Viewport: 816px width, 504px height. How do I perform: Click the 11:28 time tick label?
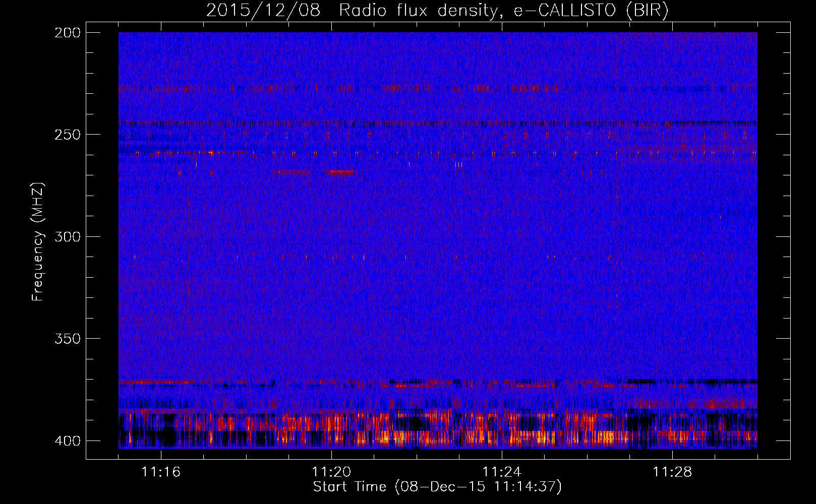(x=672, y=472)
